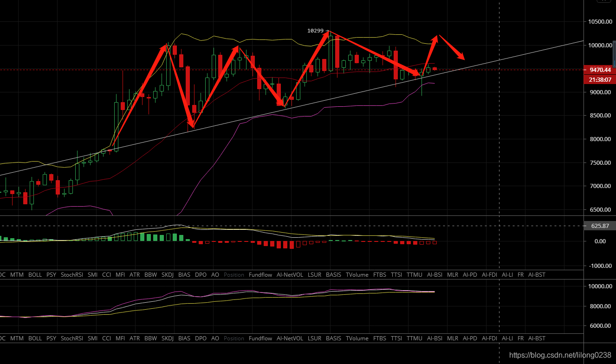Select MTM tab in middle indicator row
616x364 pixels.
[x=17, y=275]
